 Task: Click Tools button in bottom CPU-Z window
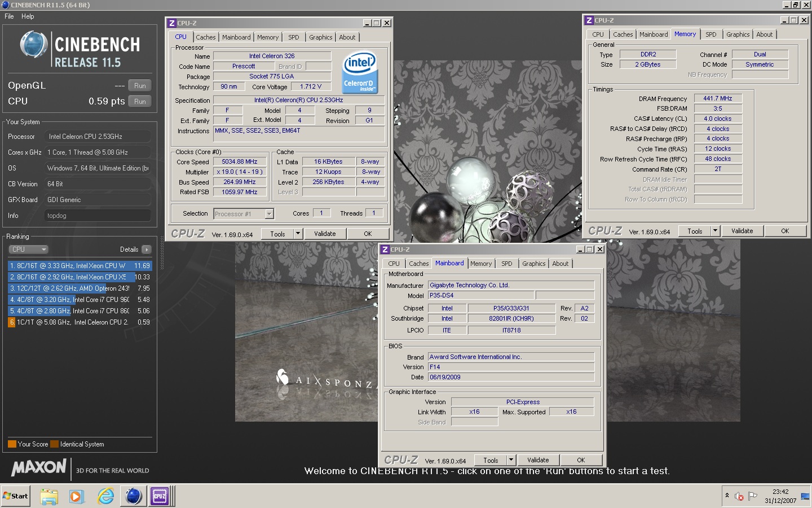pyautogui.click(x=491, y=460)
